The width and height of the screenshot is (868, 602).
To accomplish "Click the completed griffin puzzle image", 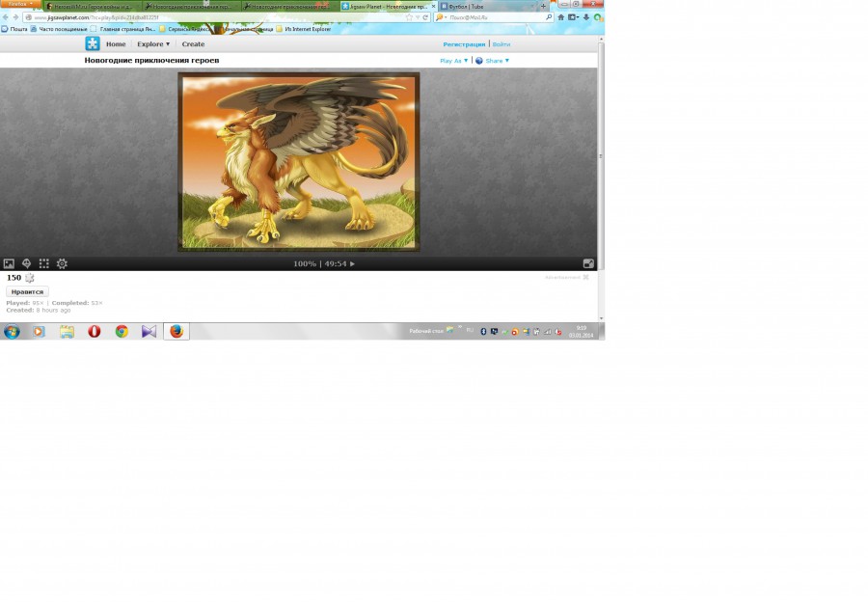I will click(298, 162).
